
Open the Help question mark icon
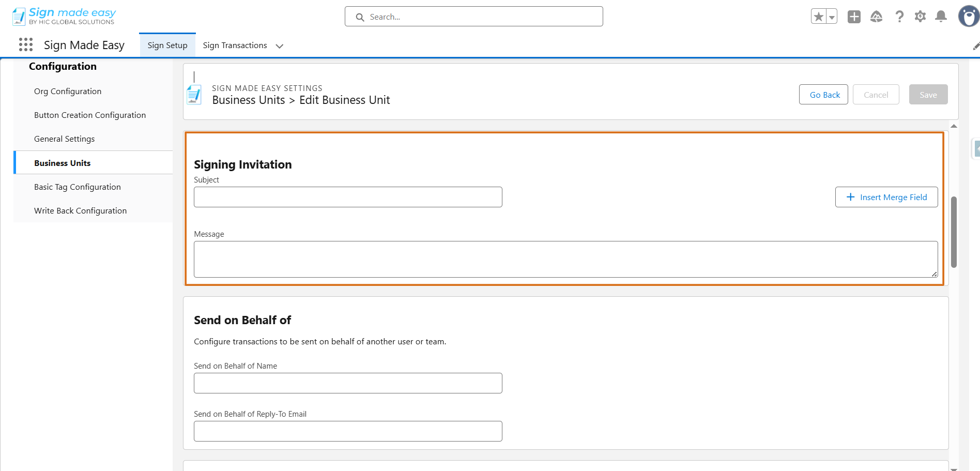899,17
